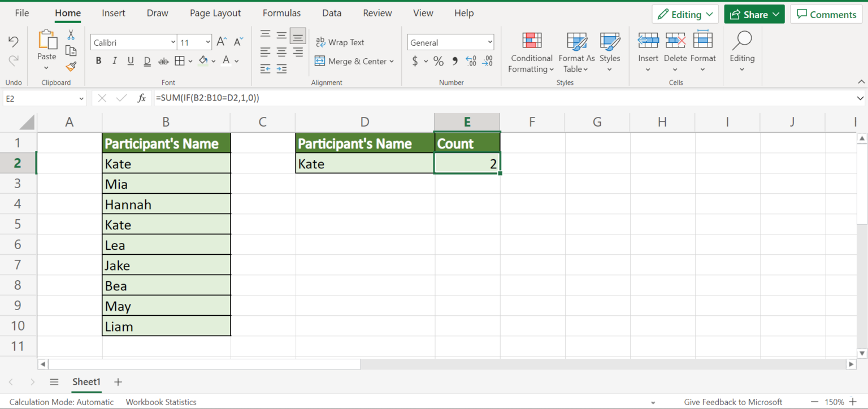Select cell D2 containing Kate
The height and width of the screenshot is (409, 868).
pos(364,164)
